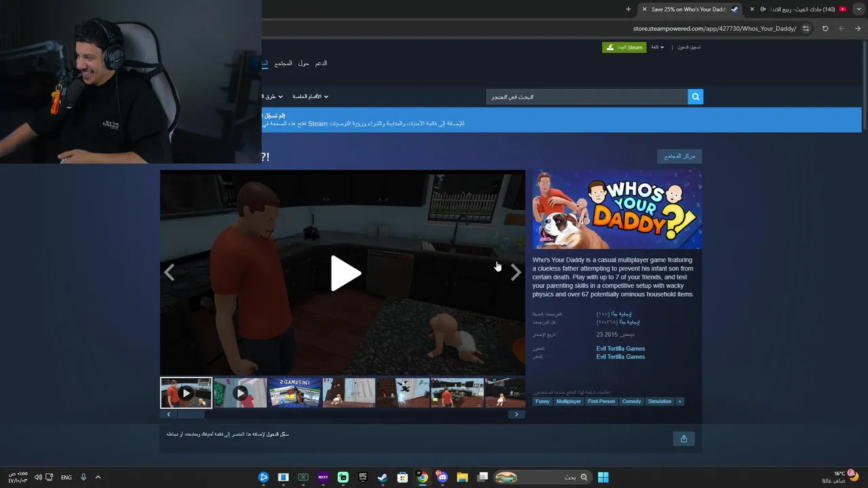The image size is (868, 488).
Task: Select the second video thumbnail
Action: [x=240, y=393]
